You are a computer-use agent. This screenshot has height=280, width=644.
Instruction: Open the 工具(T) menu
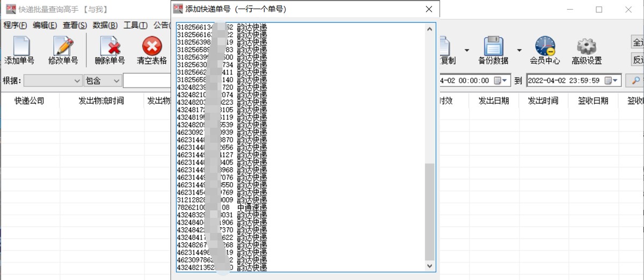[x=135, y=25]
